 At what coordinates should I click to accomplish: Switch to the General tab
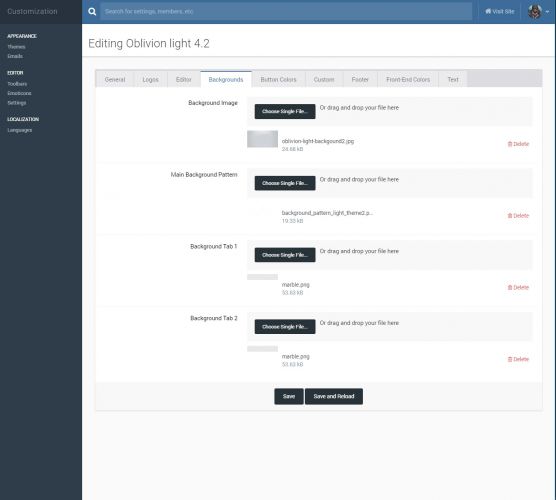coord(115,79)
